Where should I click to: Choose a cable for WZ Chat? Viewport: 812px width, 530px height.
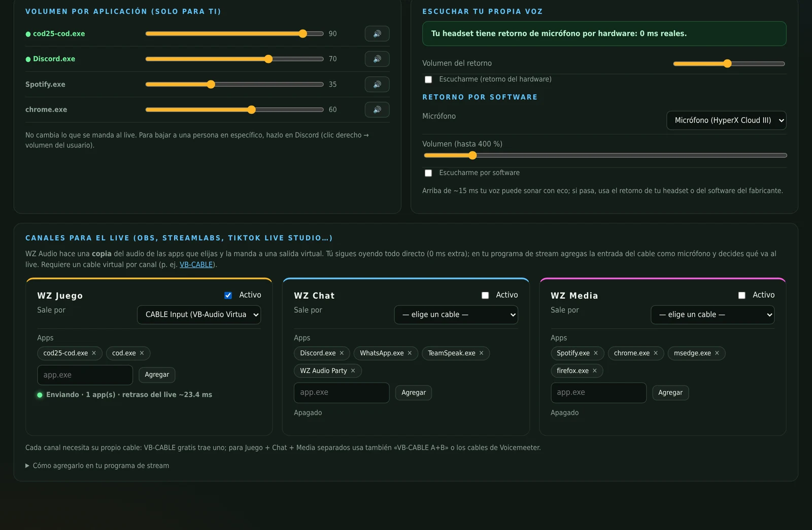coord(456,314)
